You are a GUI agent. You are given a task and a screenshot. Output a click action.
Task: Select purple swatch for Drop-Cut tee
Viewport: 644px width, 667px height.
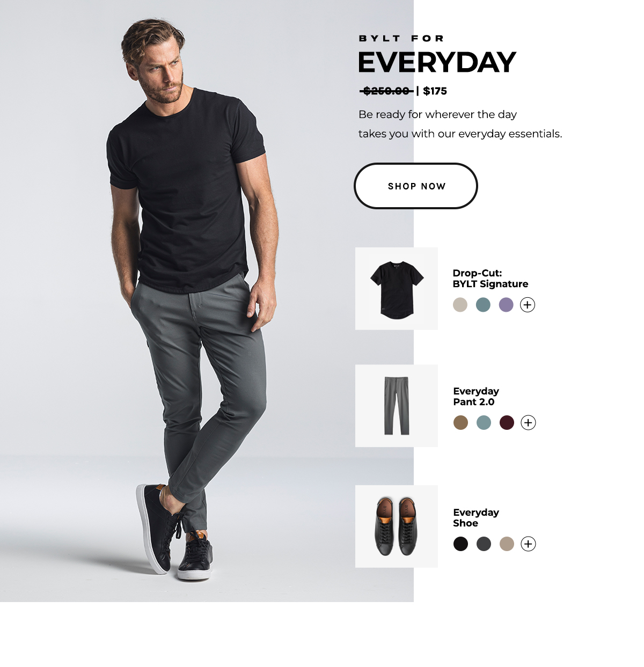tap(506, 305)
